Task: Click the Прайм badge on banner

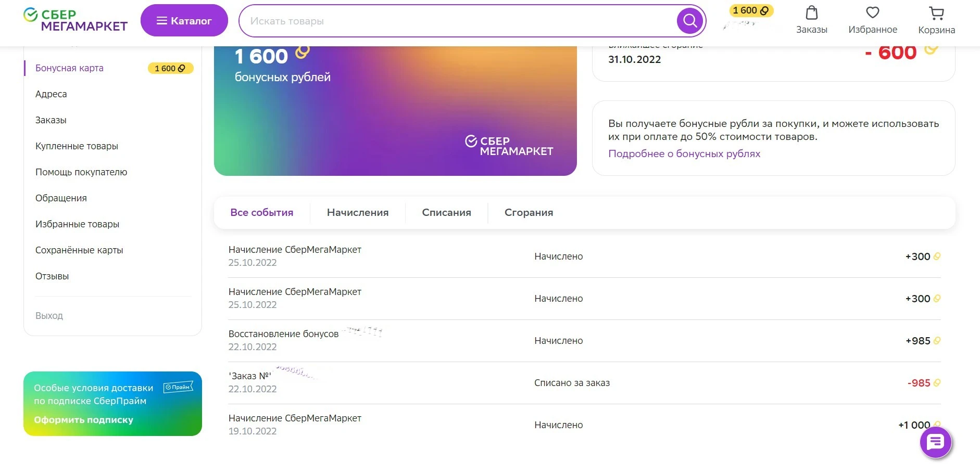Action: (x=178, y=387)
